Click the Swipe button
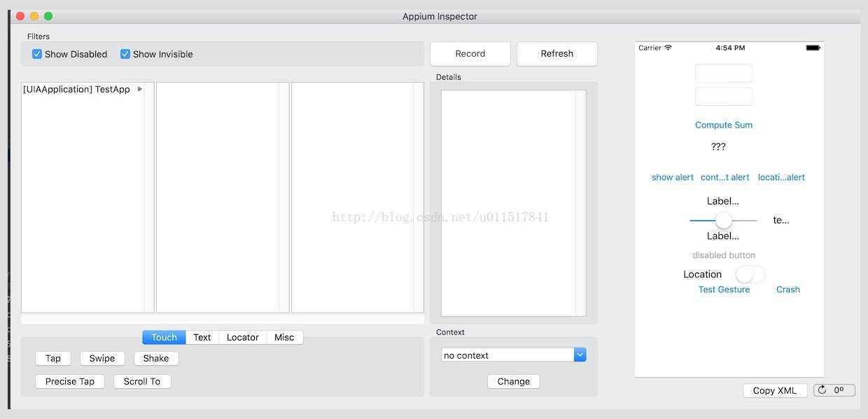 click(x=102, y=358)
